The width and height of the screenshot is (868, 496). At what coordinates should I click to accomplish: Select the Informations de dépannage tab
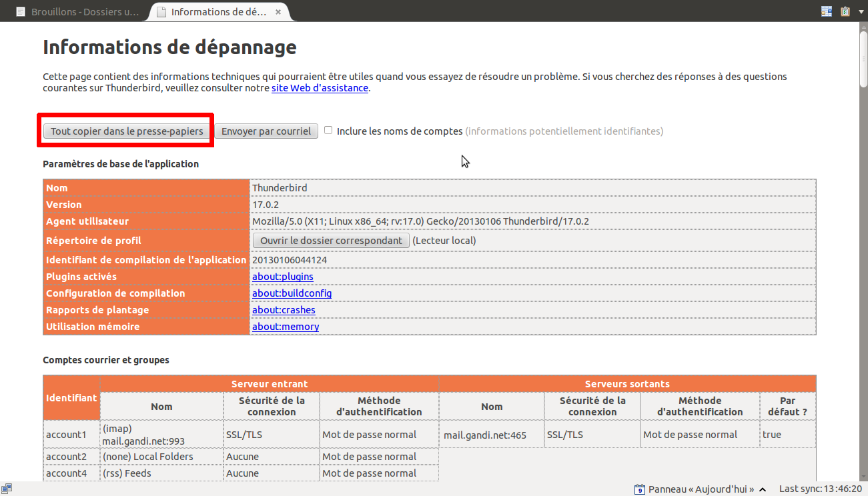click(220, 12)
